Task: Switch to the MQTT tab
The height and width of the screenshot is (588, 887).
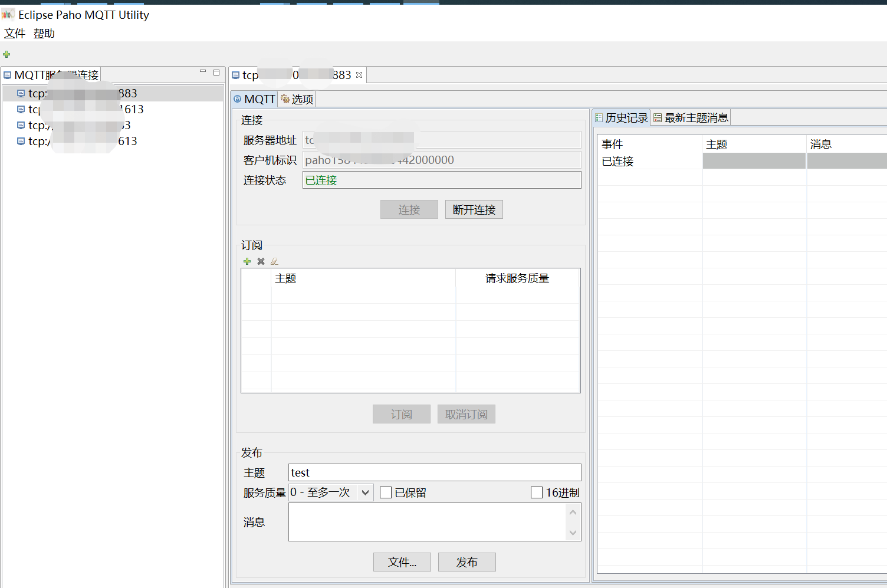Action: [254, 99]
